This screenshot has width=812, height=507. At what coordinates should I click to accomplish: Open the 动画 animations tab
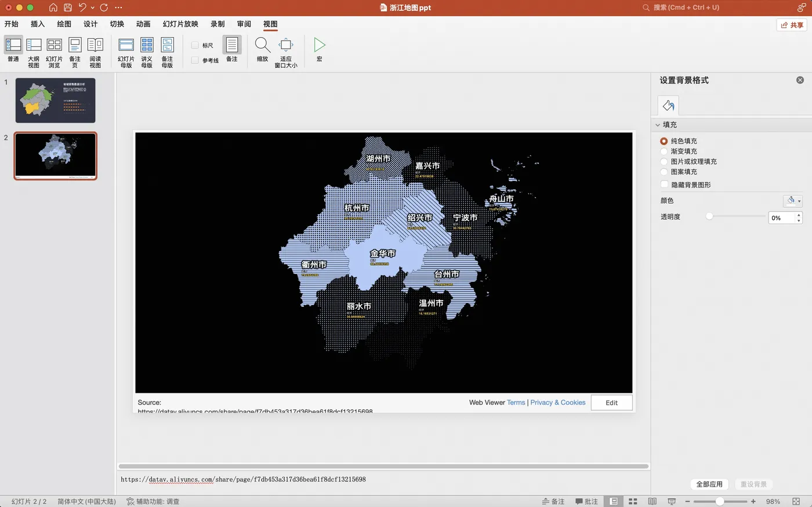pos(143,24)
